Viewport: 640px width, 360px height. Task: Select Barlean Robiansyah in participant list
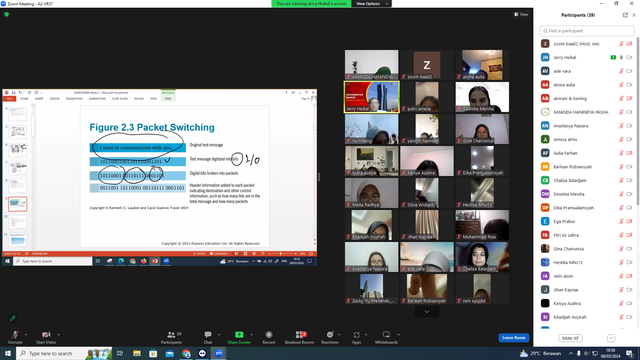point(587,167)
